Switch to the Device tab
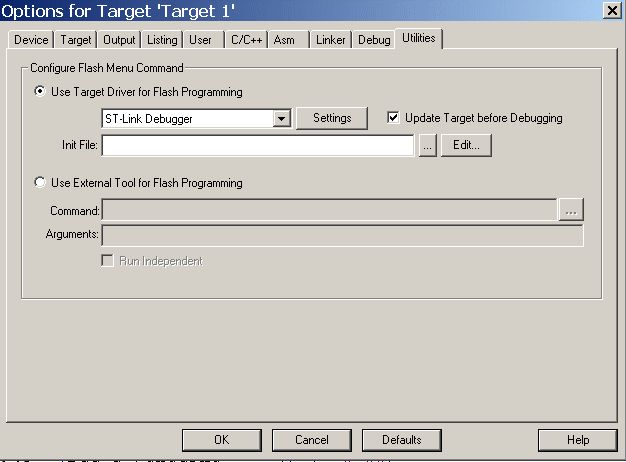 (x=31, y=40)
